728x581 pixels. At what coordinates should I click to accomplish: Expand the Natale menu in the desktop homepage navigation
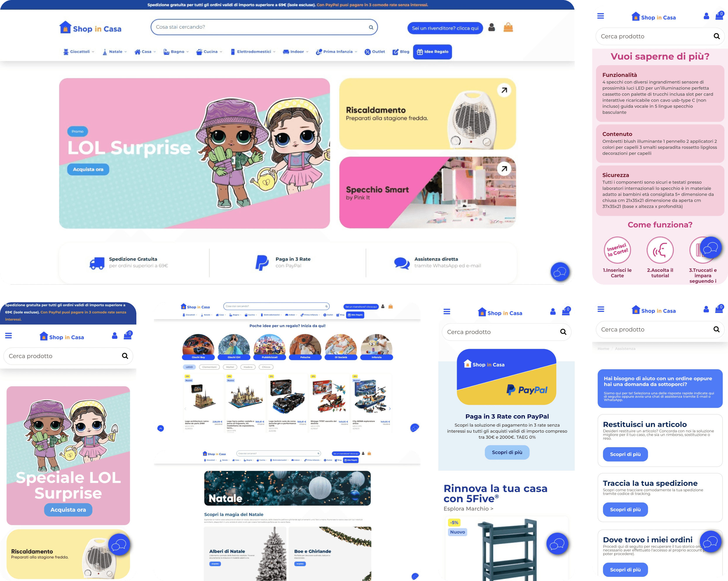115,52
